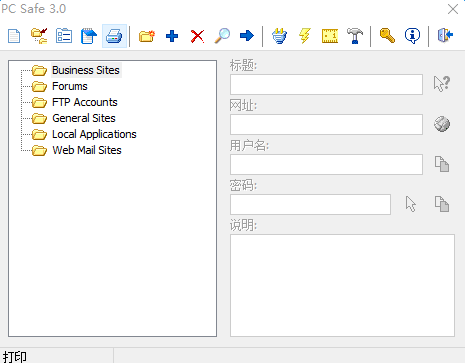Click the power plug icon
Image resolution: width=465 pixels, height=363 pixels.
[x=279, y=36]
